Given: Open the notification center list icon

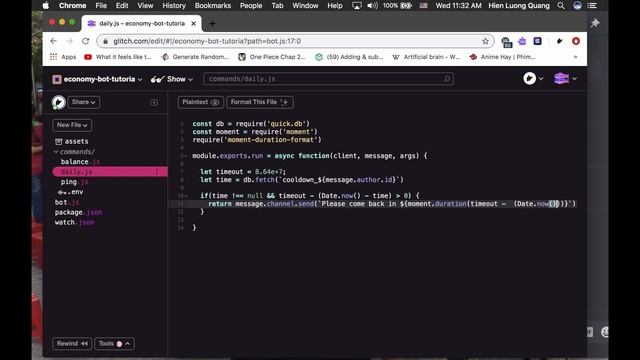Looking at the screenshot, I should click(x=592, y=6).
